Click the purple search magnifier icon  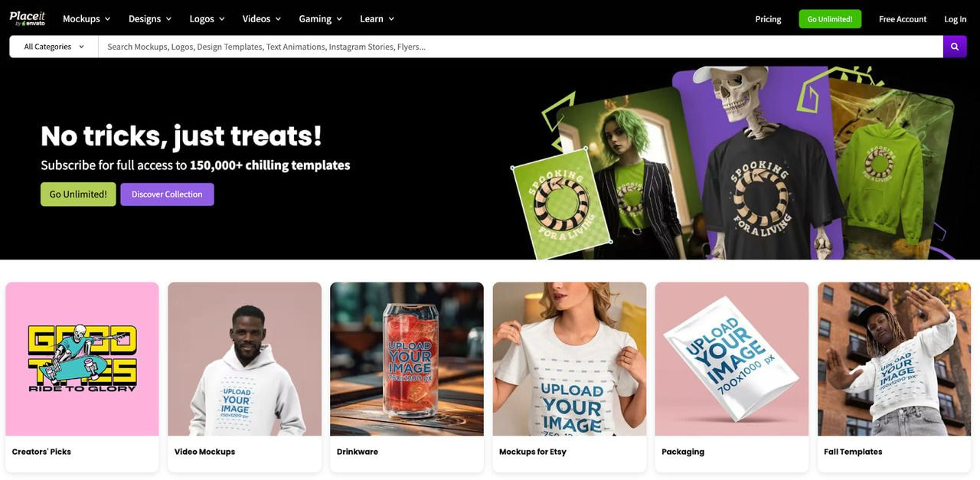tap(954, 47)
